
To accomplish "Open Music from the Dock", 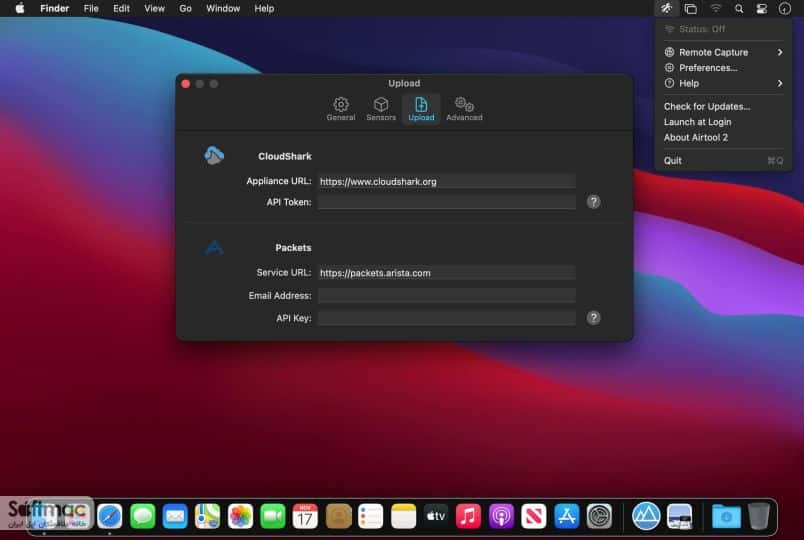I will [468, 516].
